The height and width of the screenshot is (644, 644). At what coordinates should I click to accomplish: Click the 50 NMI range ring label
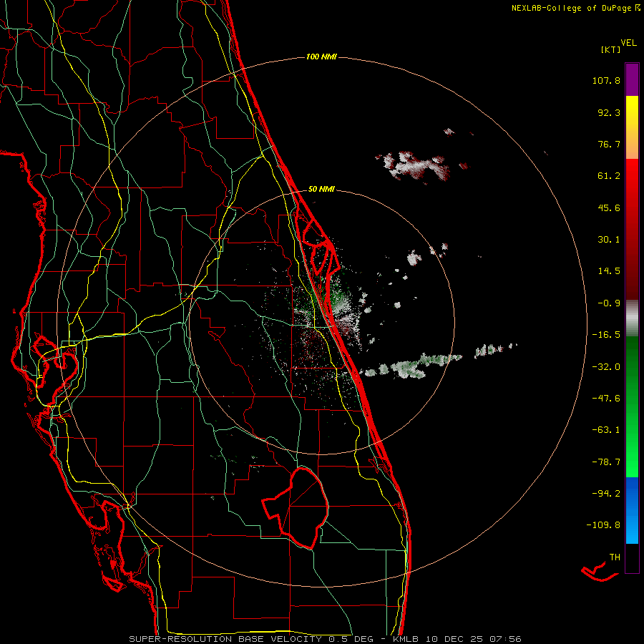click(321, 190)
